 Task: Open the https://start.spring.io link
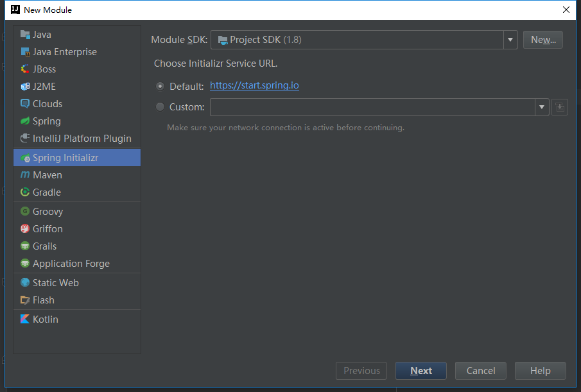click(x=254, y=85)
